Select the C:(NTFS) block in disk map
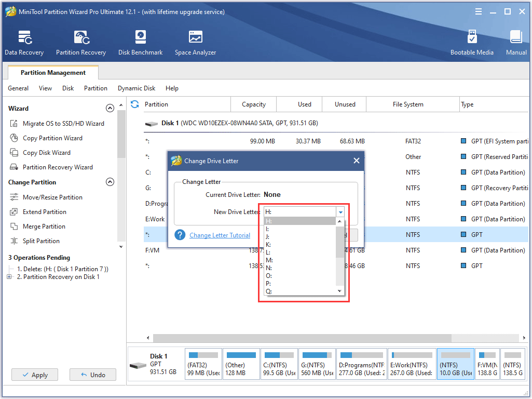 click(279, 364)
